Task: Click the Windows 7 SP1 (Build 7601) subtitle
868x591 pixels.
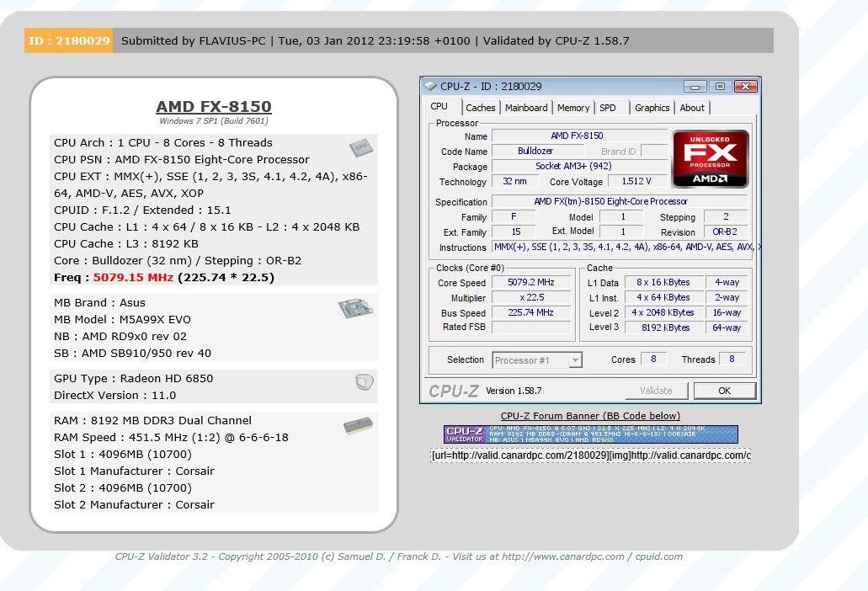Action: click(x=214, y=120)
